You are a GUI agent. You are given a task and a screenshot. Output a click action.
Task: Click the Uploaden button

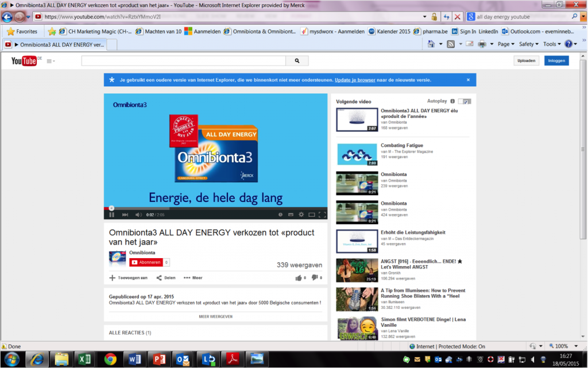(x=526, y=60)
